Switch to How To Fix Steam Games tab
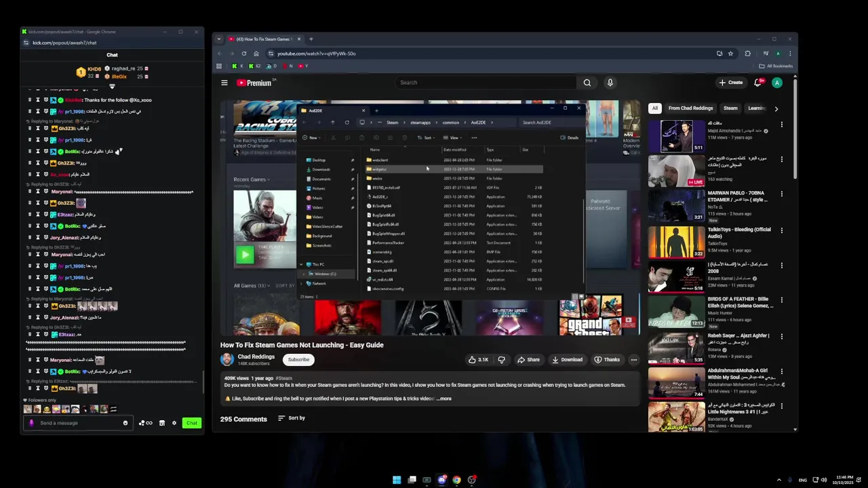The height and width of the screenshot is (488, 868). point(263,39)
